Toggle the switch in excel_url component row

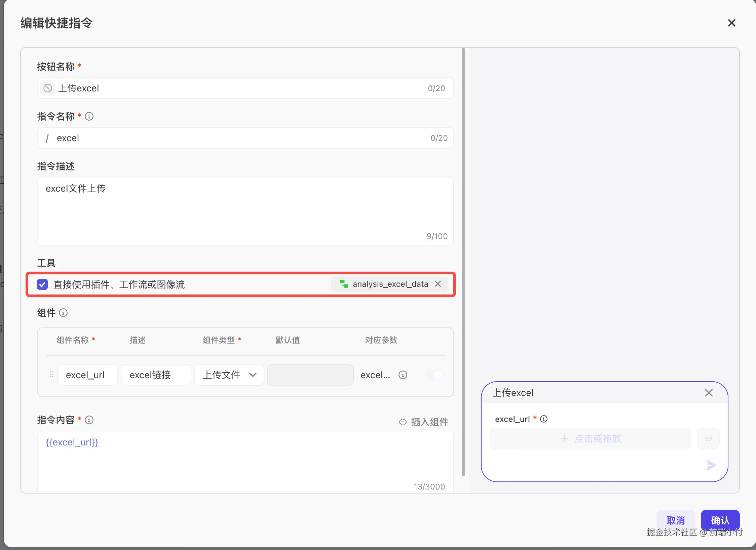click(434, 375)
